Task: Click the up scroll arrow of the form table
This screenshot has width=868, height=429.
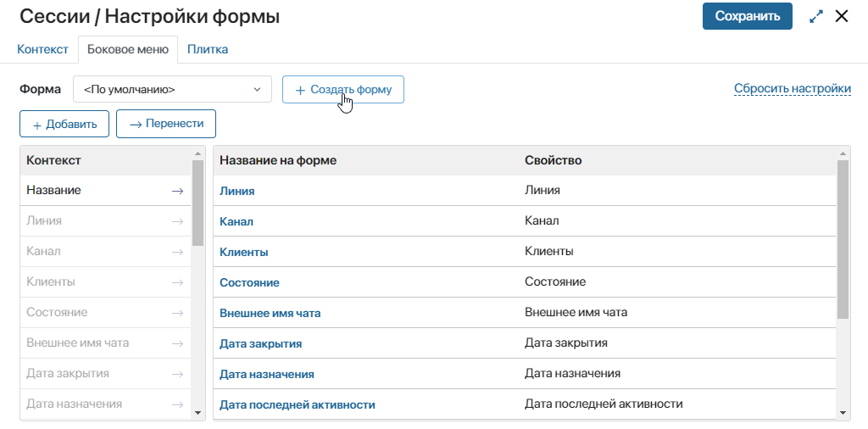Action: coord(843,154)
